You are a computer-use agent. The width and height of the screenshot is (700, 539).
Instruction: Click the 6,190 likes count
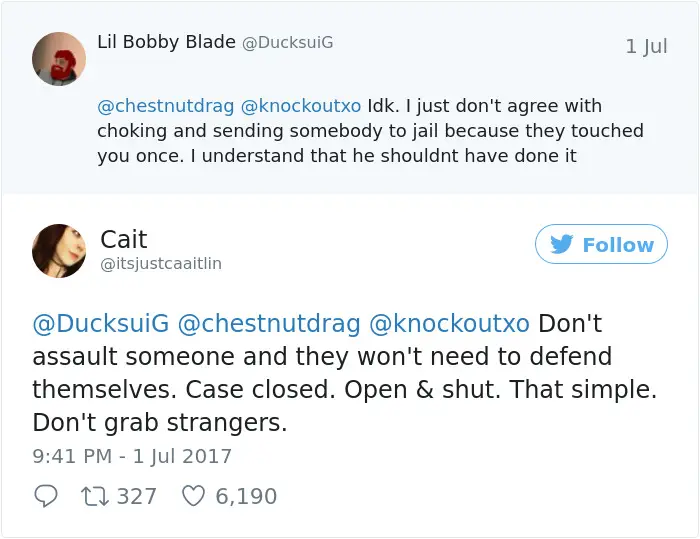[246, 496]
